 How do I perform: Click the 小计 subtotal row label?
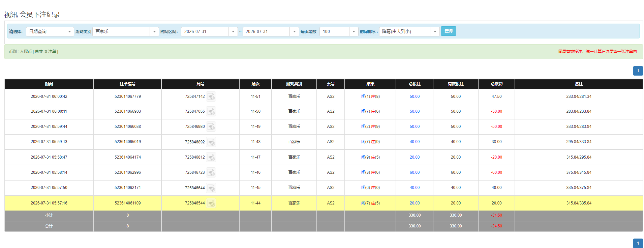tap(49, 215)
